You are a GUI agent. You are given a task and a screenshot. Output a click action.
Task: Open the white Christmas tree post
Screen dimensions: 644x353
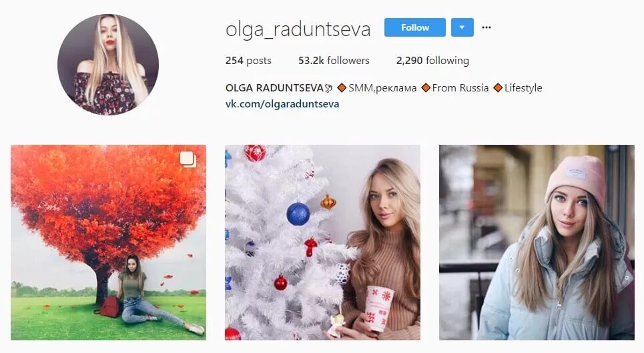pos(322,242)
